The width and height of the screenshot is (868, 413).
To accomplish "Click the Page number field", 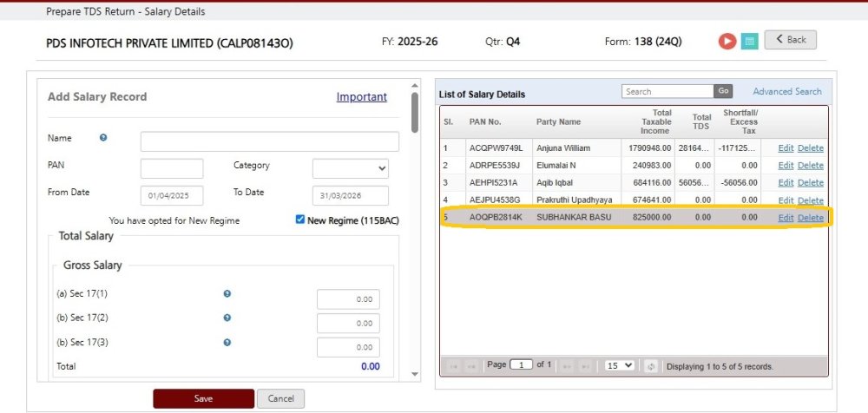I will point(521,364).
